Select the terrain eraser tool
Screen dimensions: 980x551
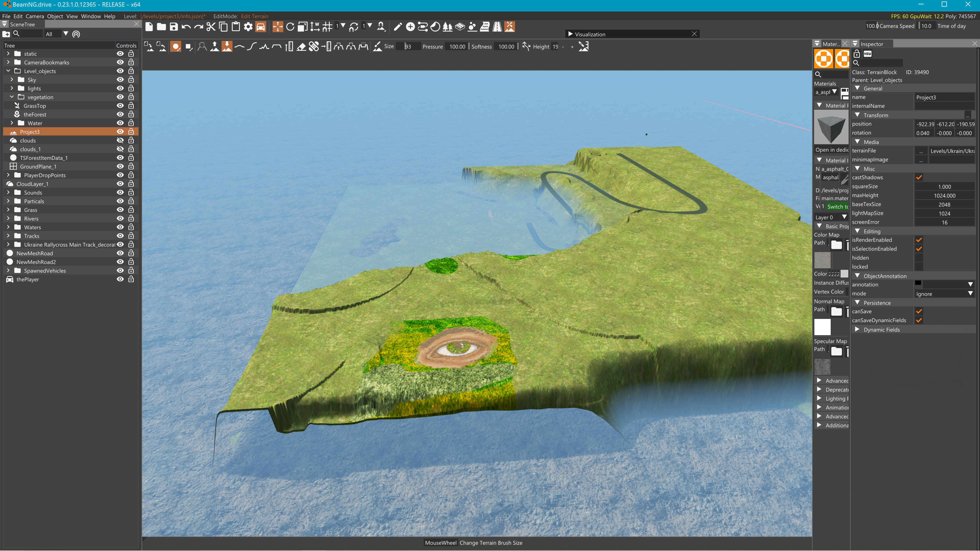(x=301, y=47)
